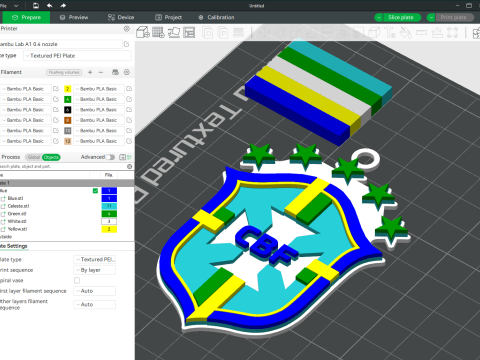Edit the Bambu Lab A1 printer preset
480x360 pixels.
[x=127, y=44]
